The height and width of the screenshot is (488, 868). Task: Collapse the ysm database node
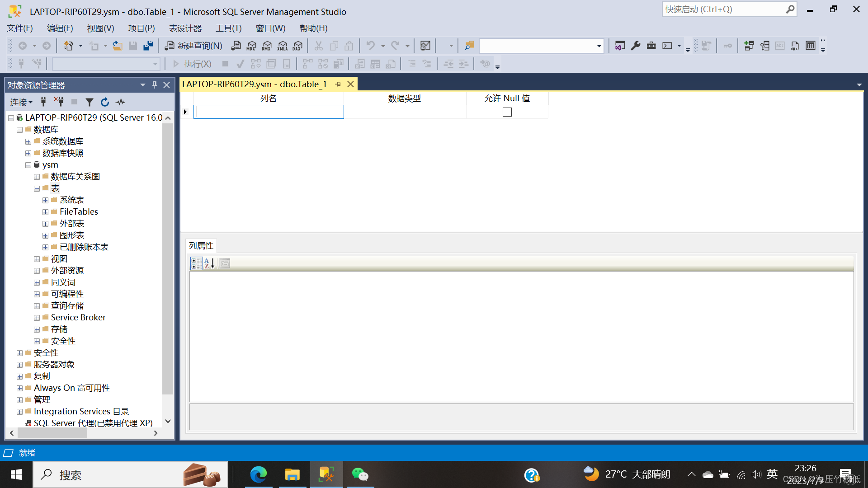(28, 165)
